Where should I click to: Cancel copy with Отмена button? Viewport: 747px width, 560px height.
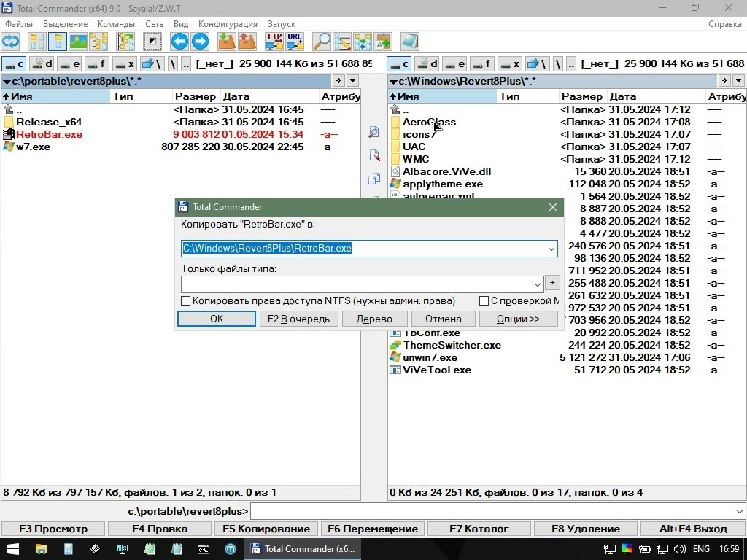[x=444, y=319]
